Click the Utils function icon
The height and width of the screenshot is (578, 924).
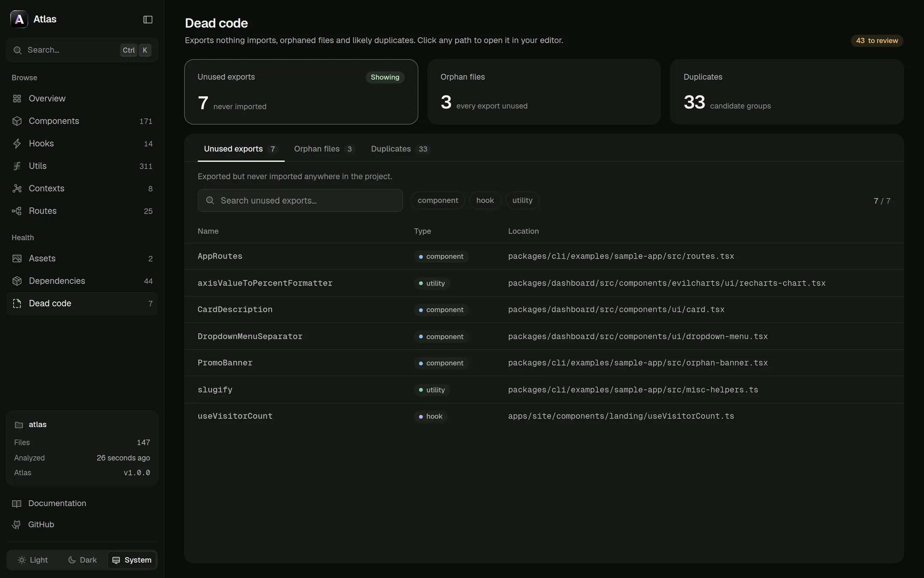click(17, 166)
